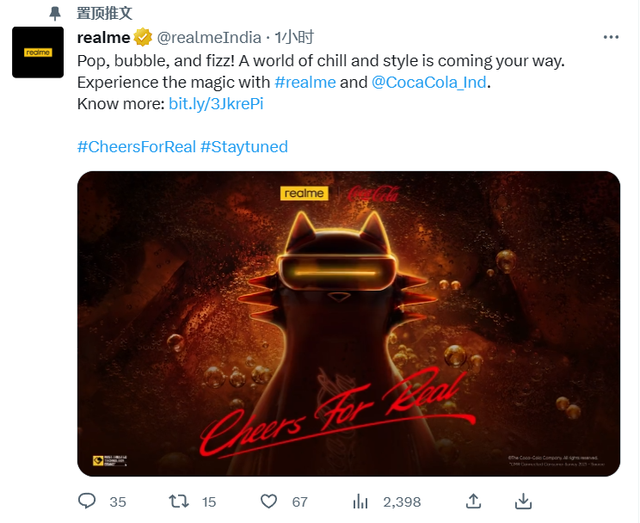This screenshot has height=523, width=640.
Task: Click the tweet timestamp 1小时
Action: pyautogui.click(x=294, y=38)
